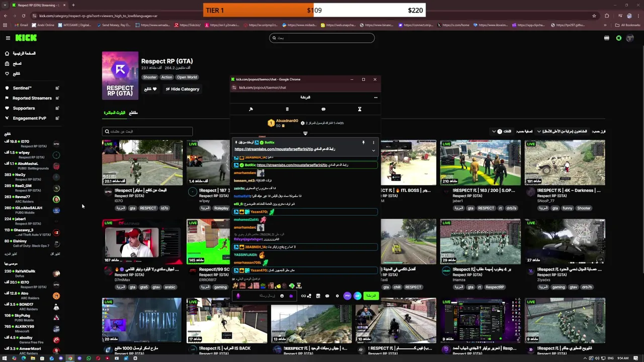The height and width of the screenshot is (362, 644).
Task: Click the green KICK logo
Action: 26,38
